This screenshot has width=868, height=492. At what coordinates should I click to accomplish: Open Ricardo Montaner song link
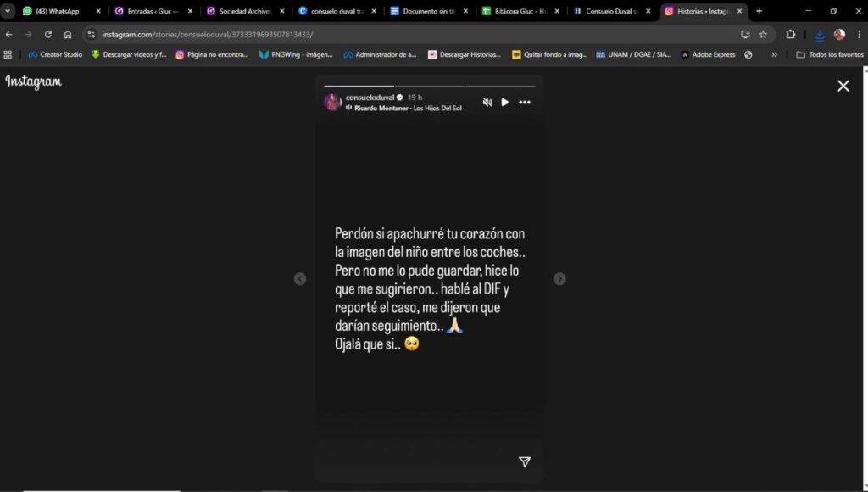(x=408, y=108)
